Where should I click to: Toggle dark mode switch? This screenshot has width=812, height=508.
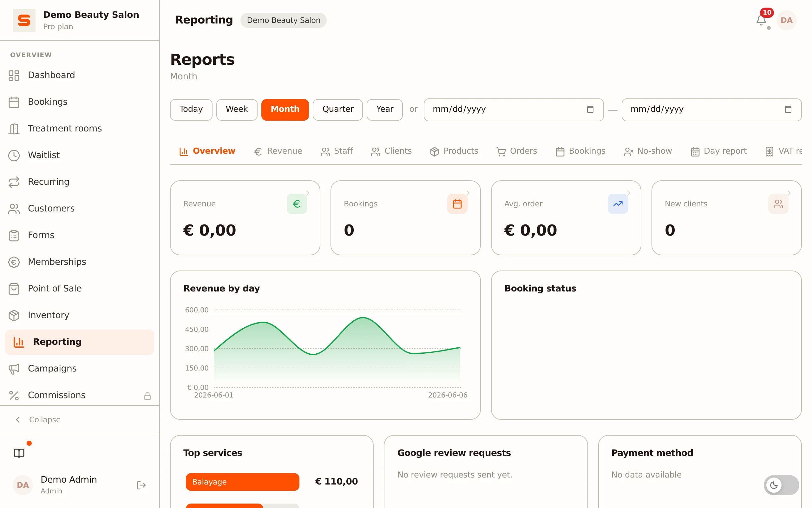[x=781, y=485]
